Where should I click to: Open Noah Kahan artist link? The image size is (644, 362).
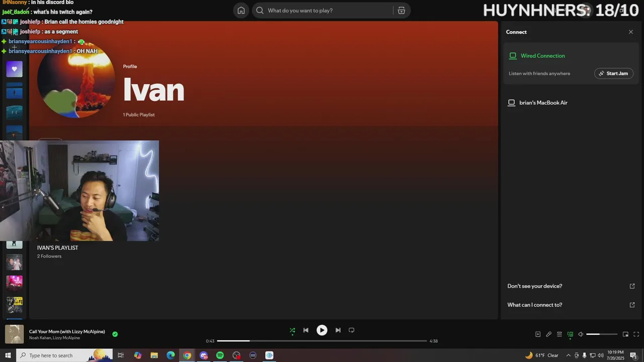coord(40,338)
